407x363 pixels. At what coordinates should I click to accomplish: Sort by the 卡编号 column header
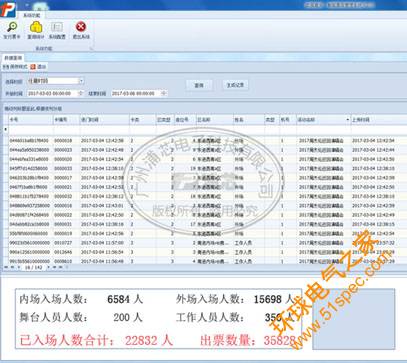66,120
